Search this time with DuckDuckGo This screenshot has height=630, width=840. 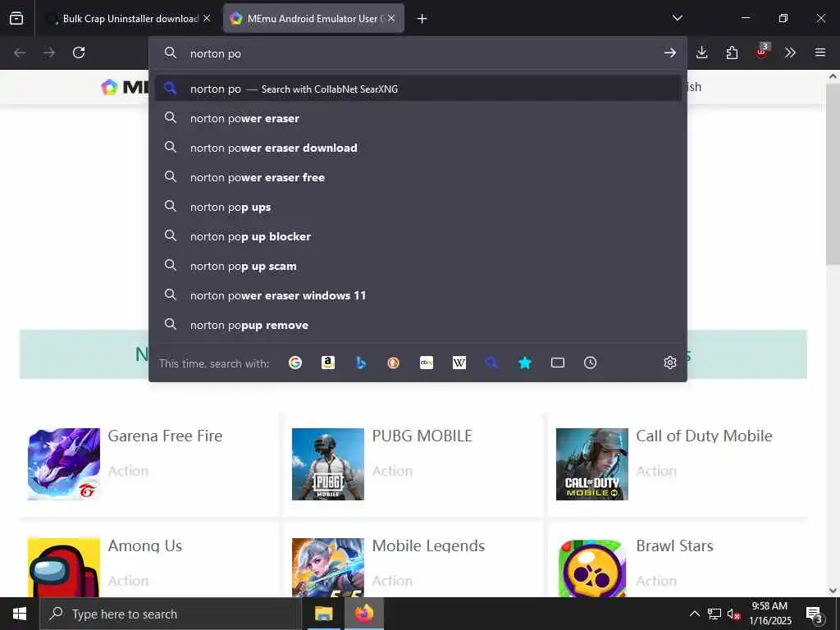(393, 363)
